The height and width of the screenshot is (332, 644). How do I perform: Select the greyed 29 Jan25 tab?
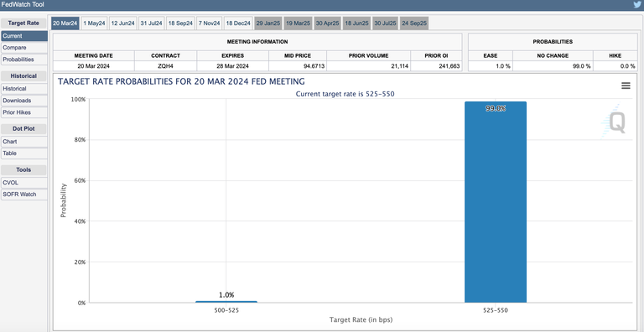(x=267, y=23)
